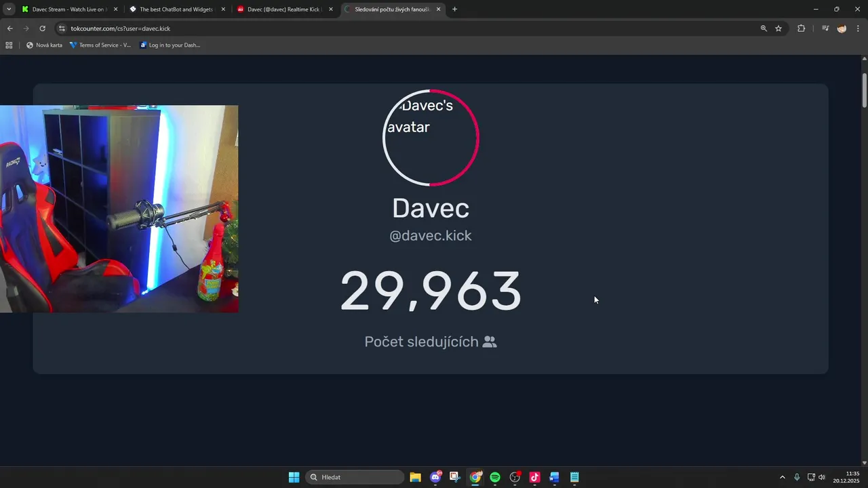Show hidden system tray icons
Image resolution: width=868 pixels, height=488 pixels.
pos(782,477)
